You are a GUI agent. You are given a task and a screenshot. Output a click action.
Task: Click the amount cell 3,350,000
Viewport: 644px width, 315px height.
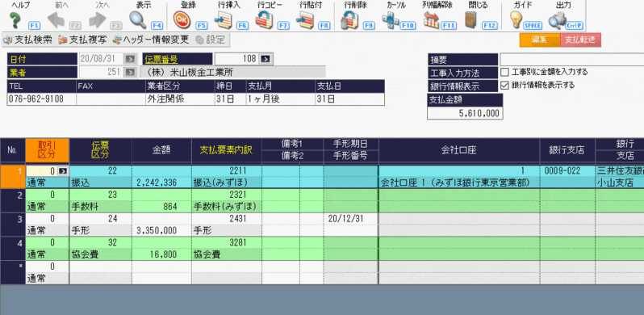162,231
